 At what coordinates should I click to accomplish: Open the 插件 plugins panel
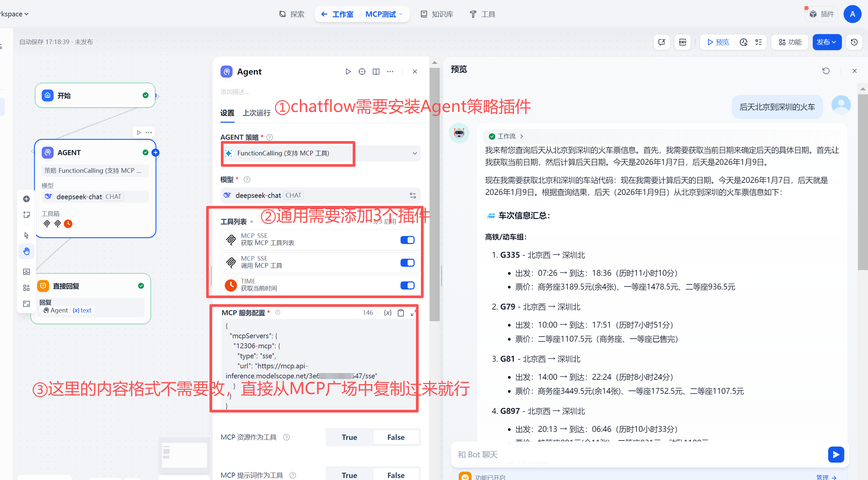(821, 14)
